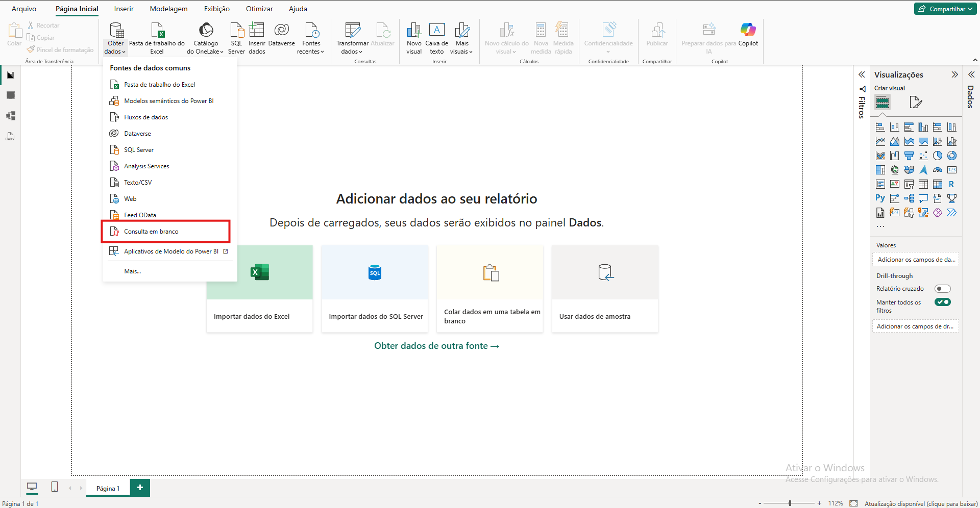The height and width of the screenshot is (508, 980).
Task: Expand the Dados pane
Action: tap(971, 74)
